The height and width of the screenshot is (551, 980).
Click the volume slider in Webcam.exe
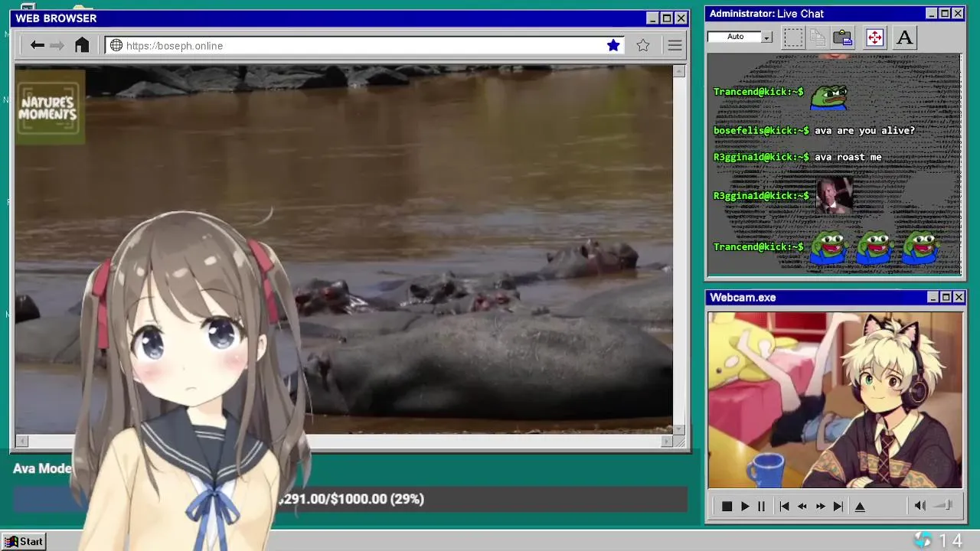pos(944,505)
